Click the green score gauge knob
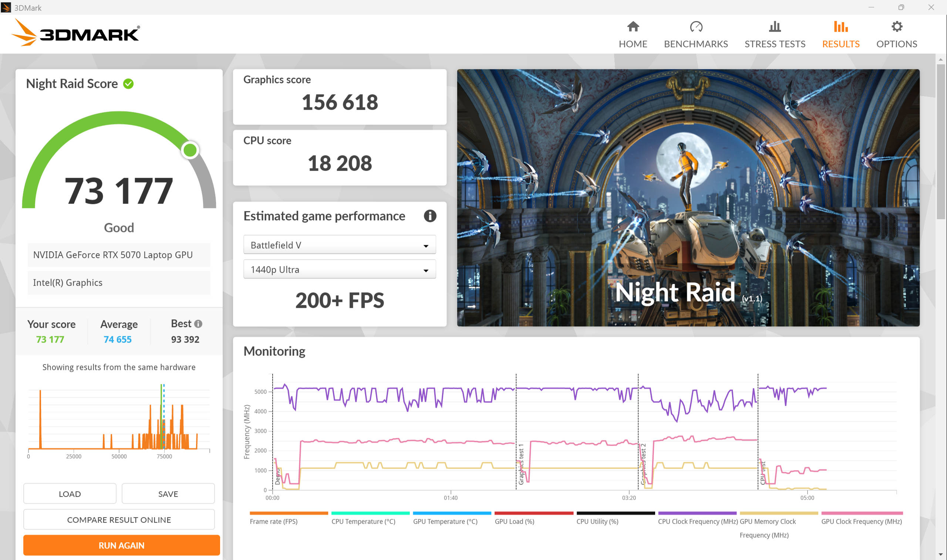The height and width of the screenshot is (560, 947). 190,150
